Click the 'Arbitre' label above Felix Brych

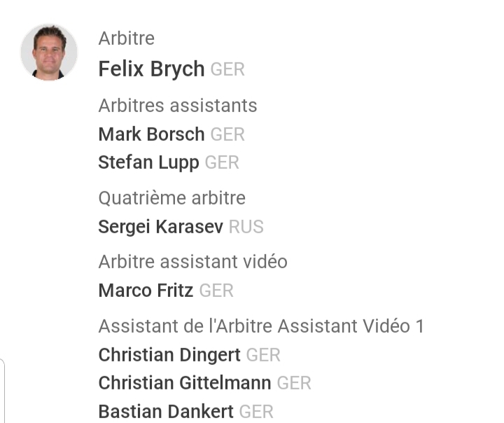[126, 39]
